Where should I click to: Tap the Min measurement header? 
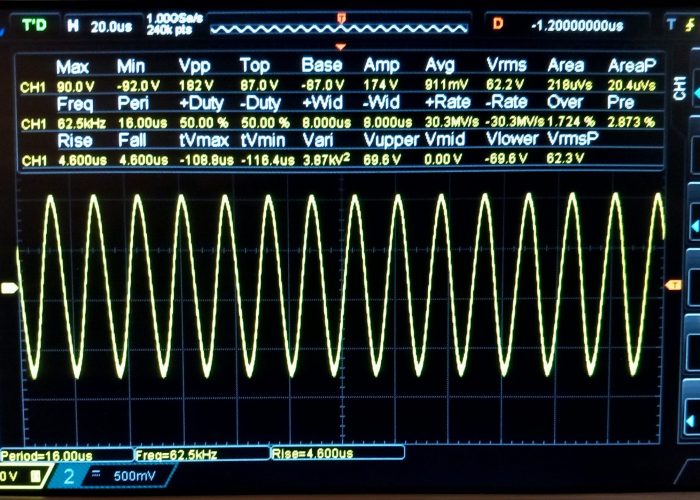click(x=131, y=67)
